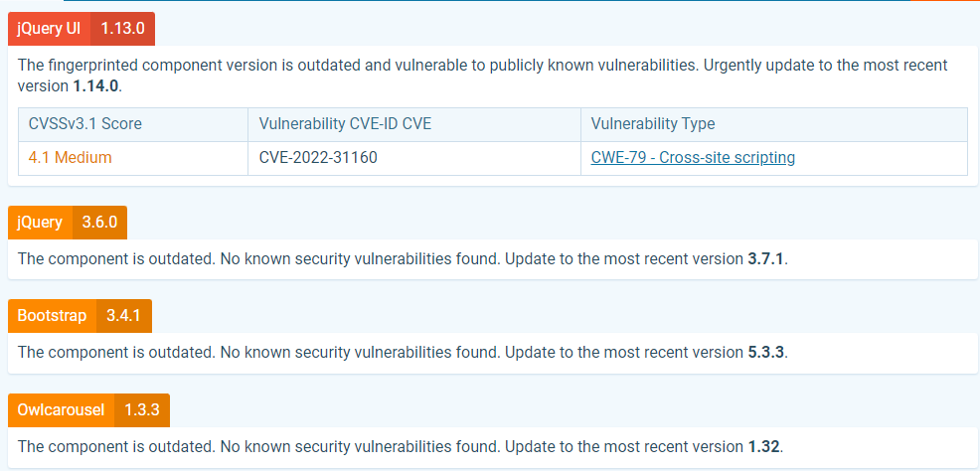Click the Vulnerability Type column header
This screenshot has width=980, height=471.
(x=653, y=124)
